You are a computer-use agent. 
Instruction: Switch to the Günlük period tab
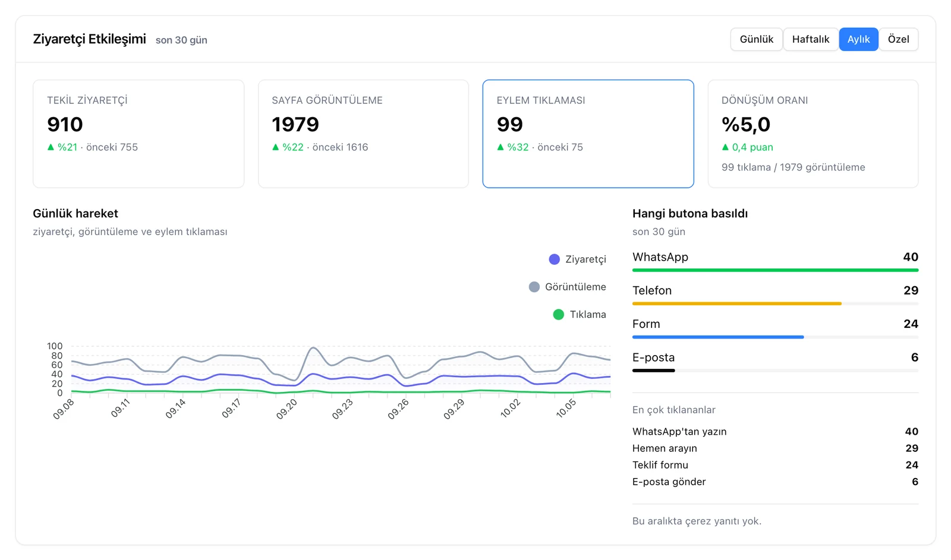(x=756, y=39)
